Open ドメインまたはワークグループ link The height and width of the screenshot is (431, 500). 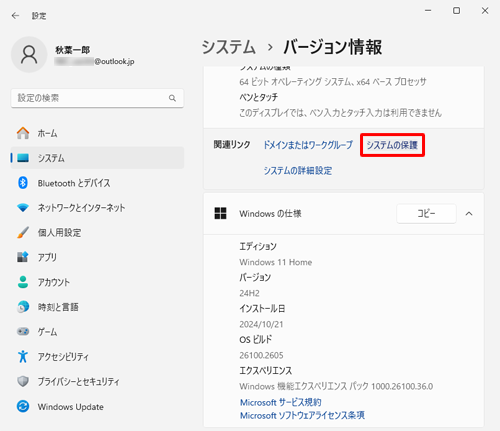coord(308,145)
